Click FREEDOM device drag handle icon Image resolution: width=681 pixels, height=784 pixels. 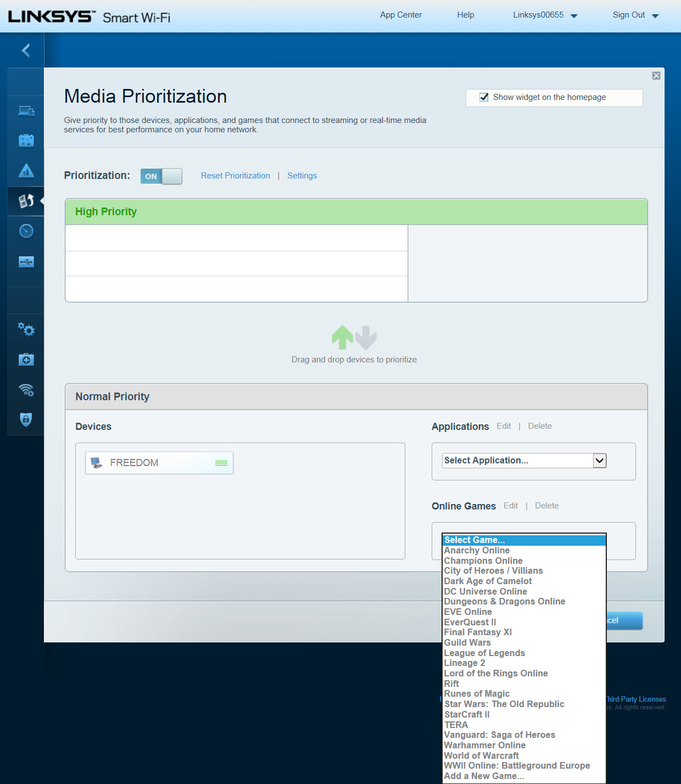point(221,463)
